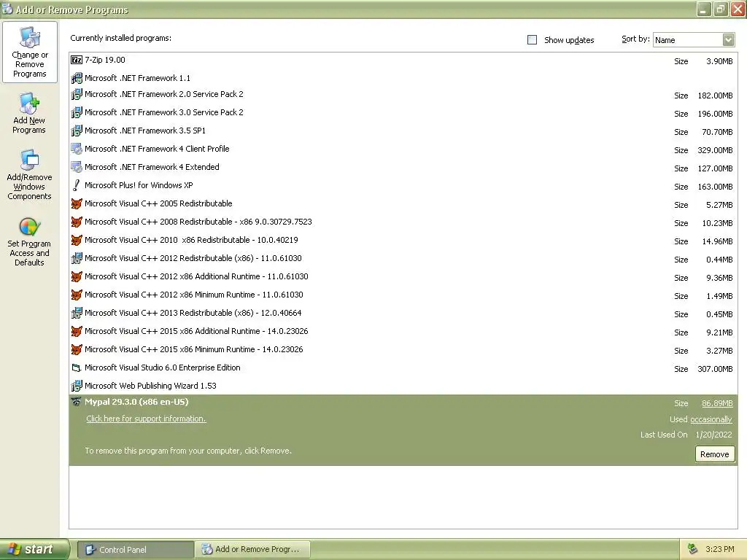Open the Sort by Name dropdown
The image size is (747, 560).
728,40
